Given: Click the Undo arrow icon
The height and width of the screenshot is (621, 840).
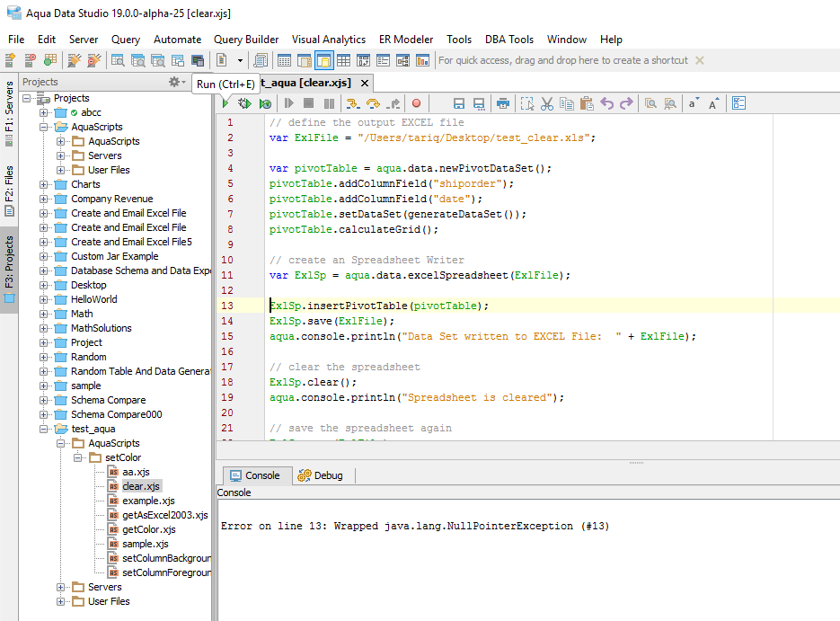Looking at the screenshot, I should click(x=607, y=103).
